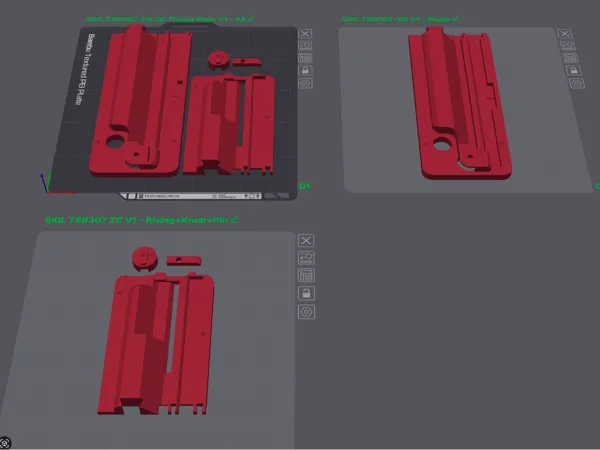Select the large throat plate on the 'All' plate
The width and height of the screenshot is (600, 450).
[140, 100]
